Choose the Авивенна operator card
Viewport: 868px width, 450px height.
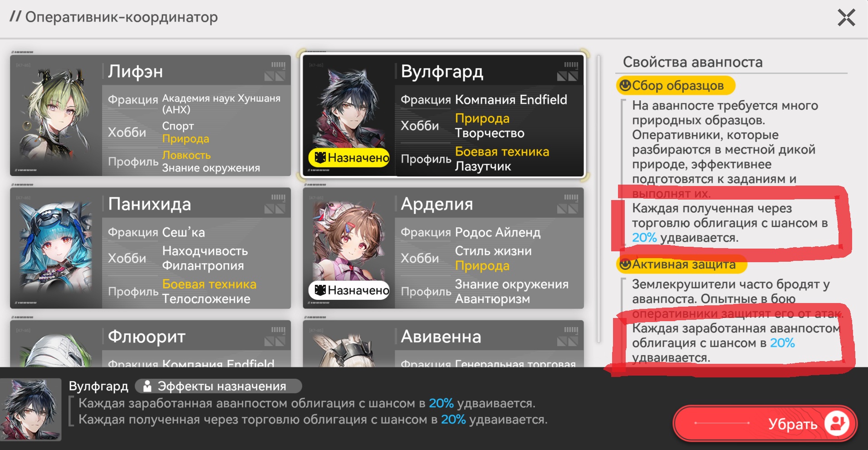(443, 343)
